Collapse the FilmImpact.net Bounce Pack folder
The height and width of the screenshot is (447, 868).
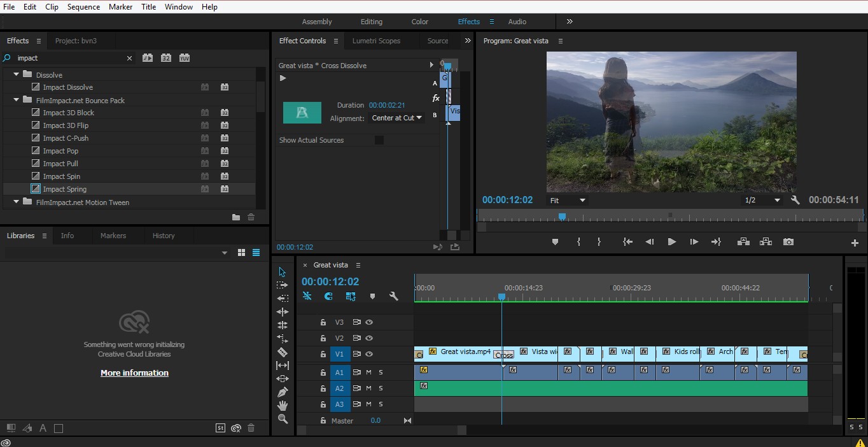coord(17,100)
